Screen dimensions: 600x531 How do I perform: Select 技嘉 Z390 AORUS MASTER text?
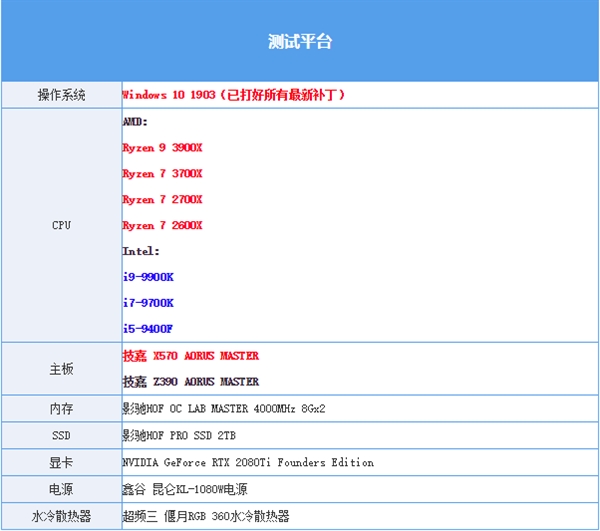click(x=191, y=381)
